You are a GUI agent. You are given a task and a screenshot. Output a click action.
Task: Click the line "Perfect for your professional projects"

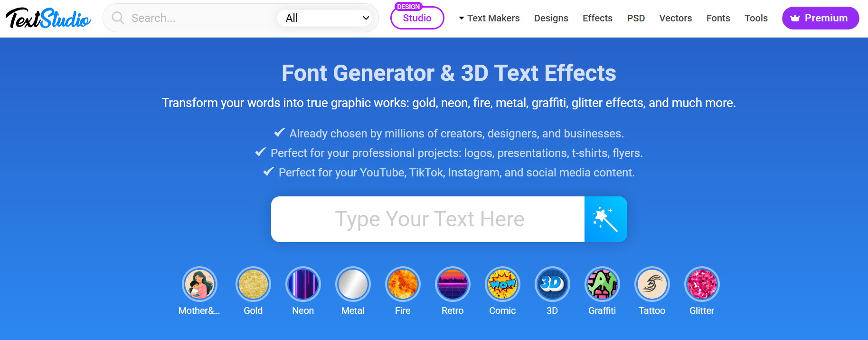coord(456,153)
